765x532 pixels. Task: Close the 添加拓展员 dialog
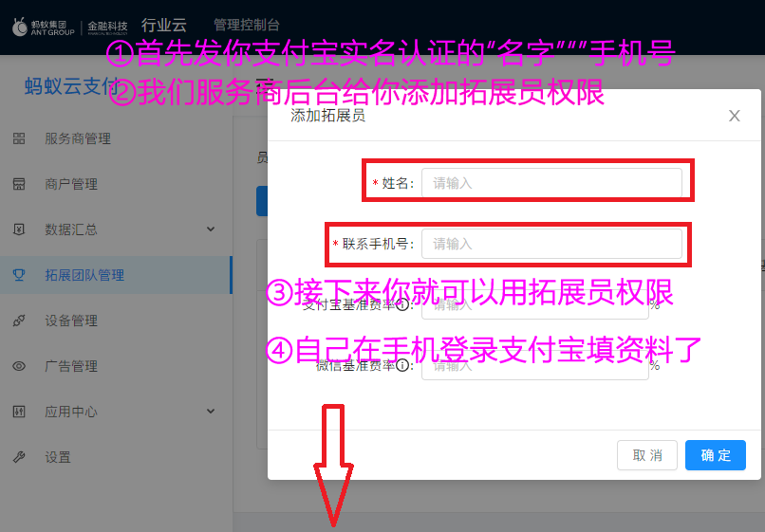pos(735,116)
